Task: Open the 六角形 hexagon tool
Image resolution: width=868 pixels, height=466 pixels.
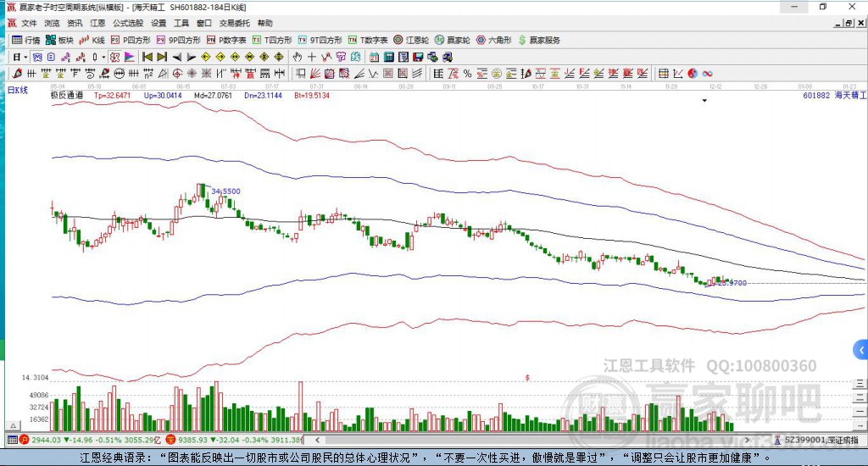Action: [493, 40]
